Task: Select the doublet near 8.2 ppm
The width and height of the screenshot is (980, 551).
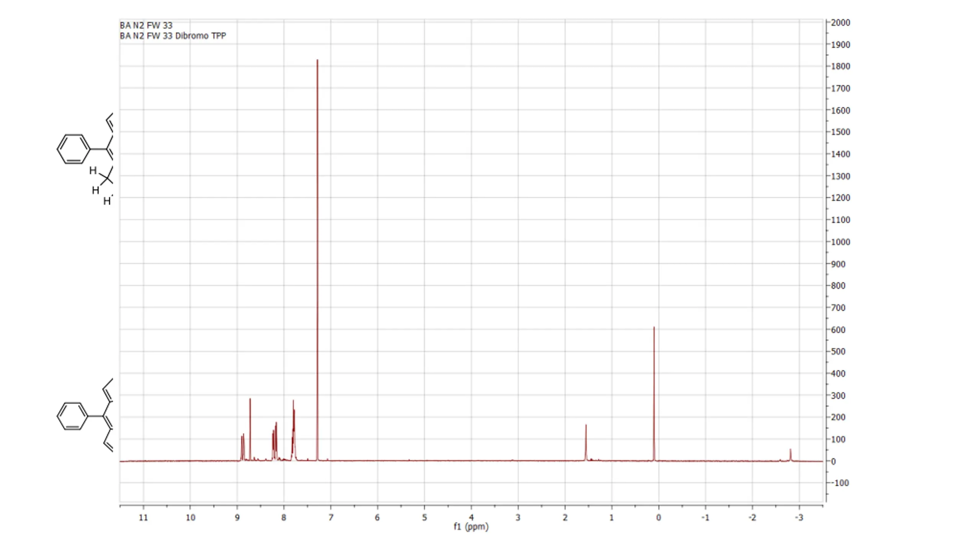Action: (275, 442)
